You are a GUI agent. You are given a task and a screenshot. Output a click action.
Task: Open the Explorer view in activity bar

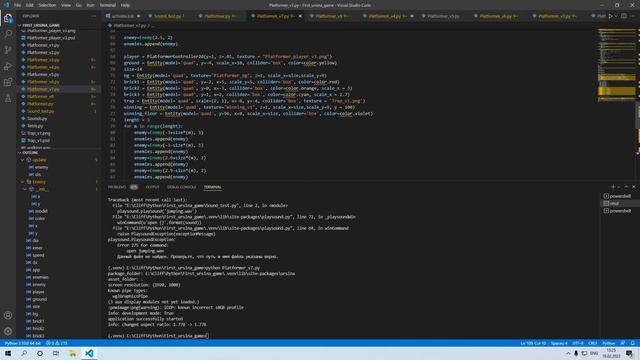(8, 18)
